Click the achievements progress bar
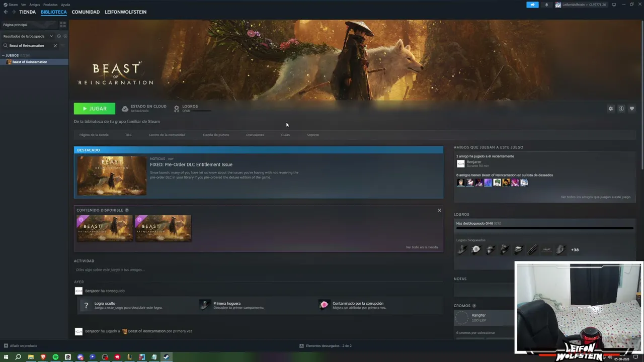The width and height of the screenshot is (644, 362). tap(544, 228)
